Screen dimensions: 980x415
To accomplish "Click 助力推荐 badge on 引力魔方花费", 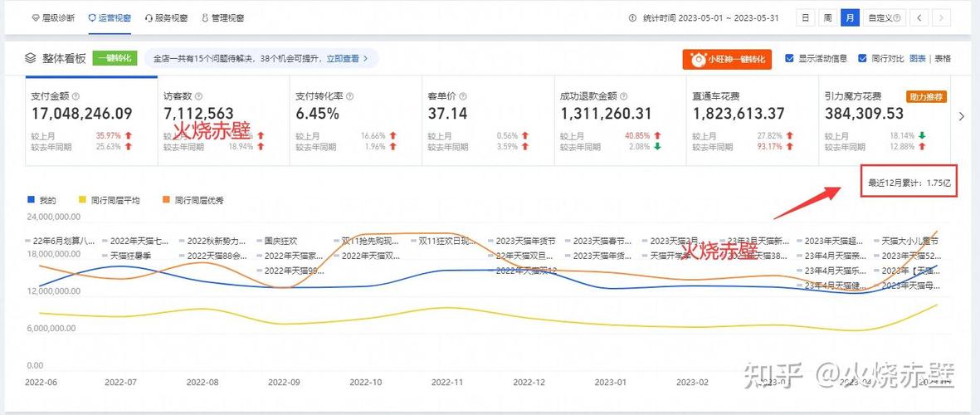I will coord(926,97).
